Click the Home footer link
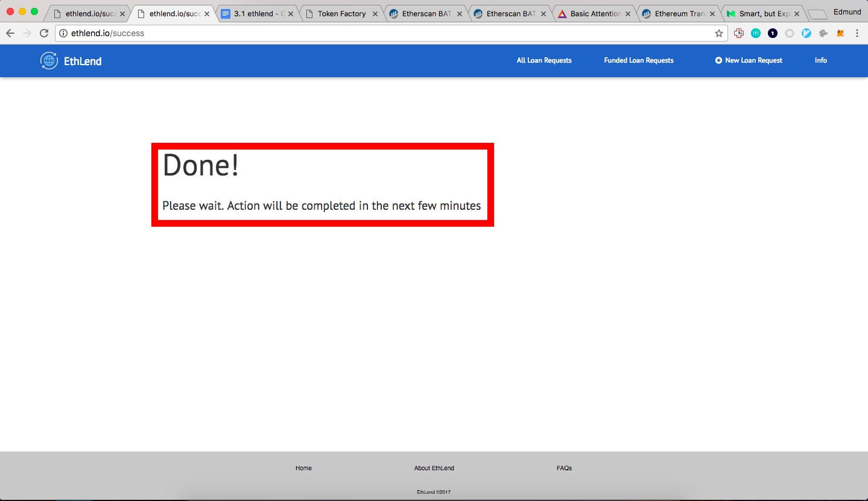The height and width of the screenshot is (501, 868). 303,468
